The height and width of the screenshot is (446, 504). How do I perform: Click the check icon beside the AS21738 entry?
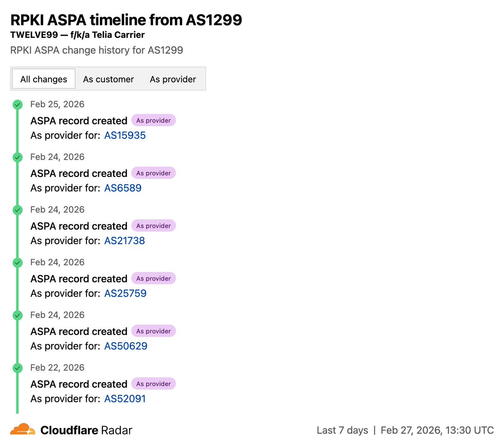click(x=17, y=210)
